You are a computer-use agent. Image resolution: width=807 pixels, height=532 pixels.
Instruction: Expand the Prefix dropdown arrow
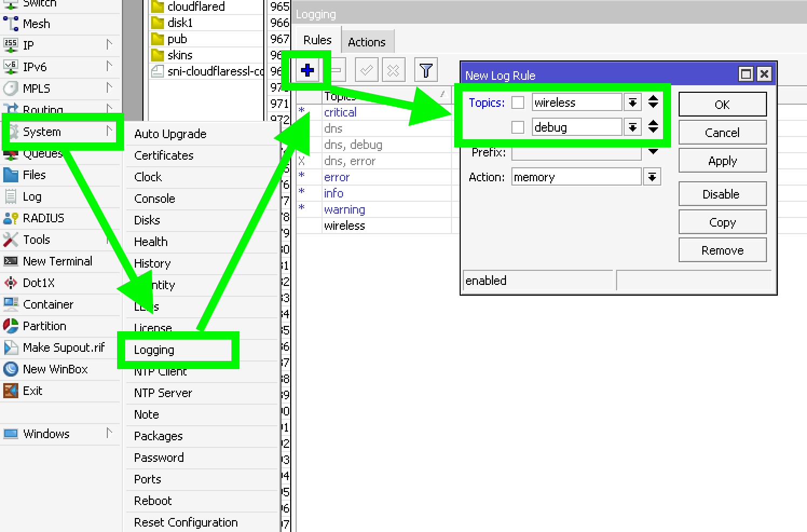[653, 152]
